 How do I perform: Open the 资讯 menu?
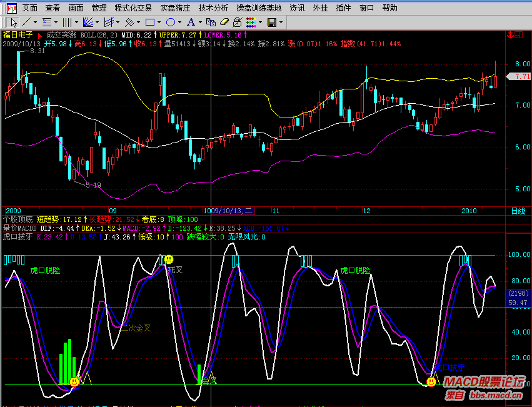click(297, 8)
